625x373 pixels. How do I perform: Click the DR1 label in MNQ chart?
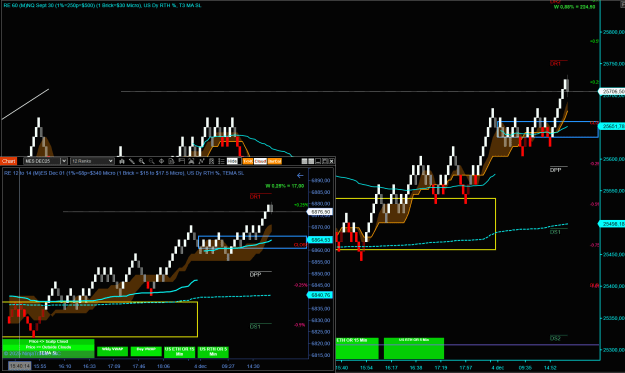[x=555, y=63]
